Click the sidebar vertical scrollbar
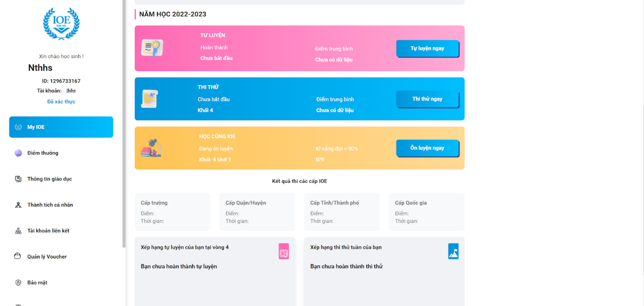 click(124, 124)
